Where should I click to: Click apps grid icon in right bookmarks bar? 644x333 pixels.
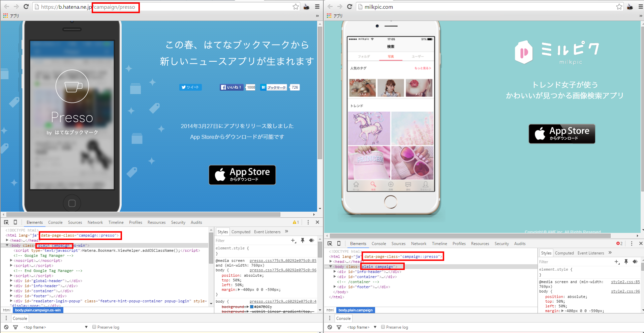tap(329, 16)
